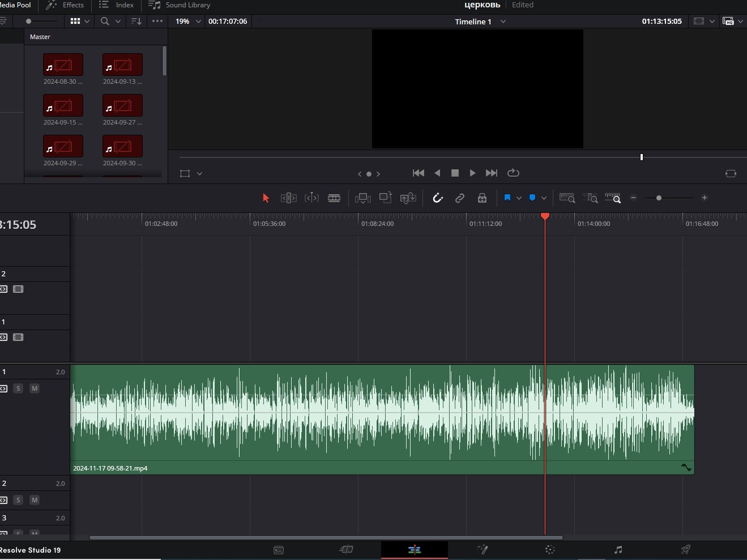
Task: Select the Selection Mode arrow tool
Action: coord(266,198)
